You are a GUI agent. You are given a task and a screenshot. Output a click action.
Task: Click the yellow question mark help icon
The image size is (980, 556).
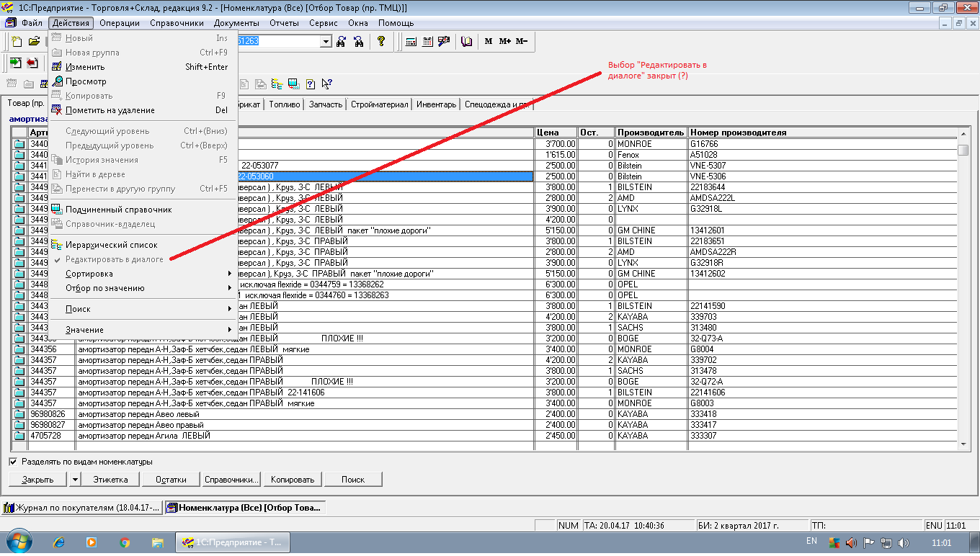(381, 42)
